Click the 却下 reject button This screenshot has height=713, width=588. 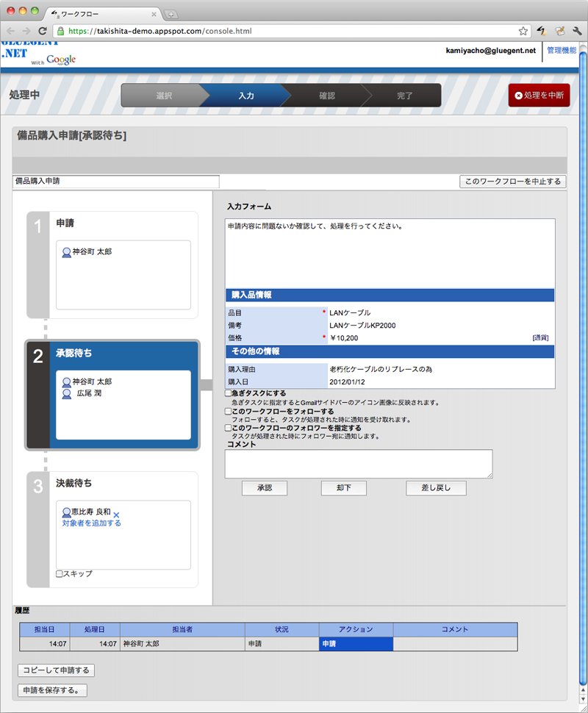[343, 488]
